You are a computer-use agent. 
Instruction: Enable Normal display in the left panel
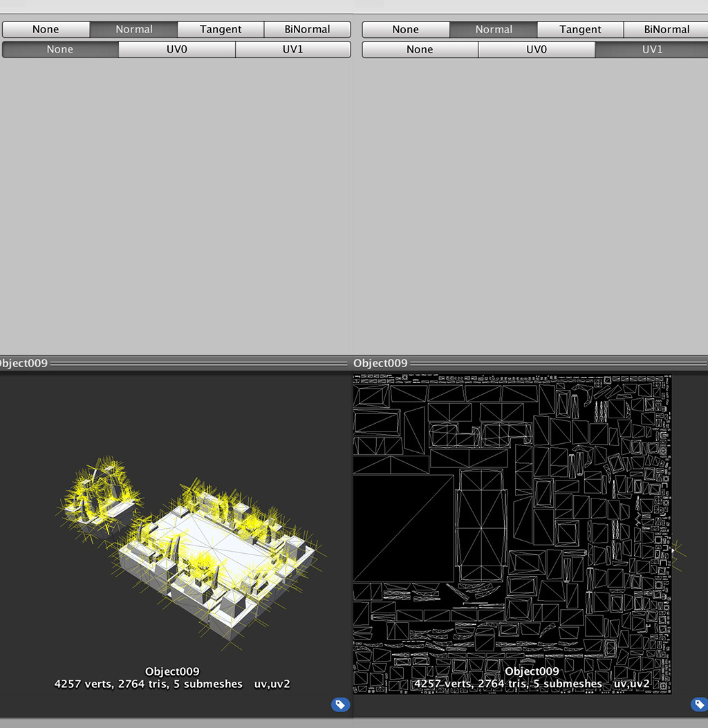[x=134, y=30]
